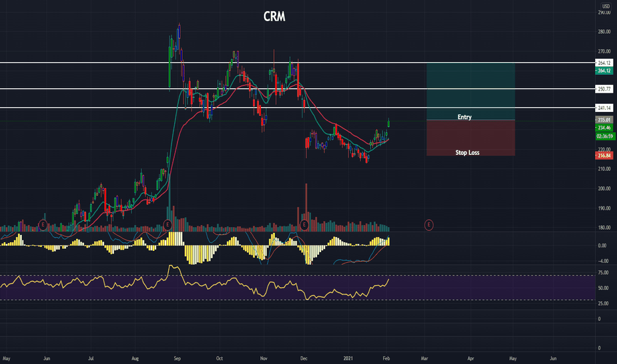Click the 270.00 price axis label

pos(604,52)
